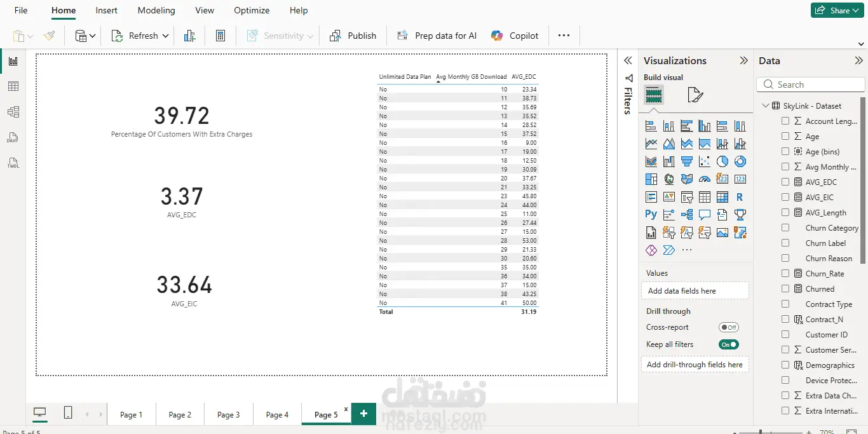Select the Image visual icon
Screen dimensions: 868x434
click(x=722, y=233)
